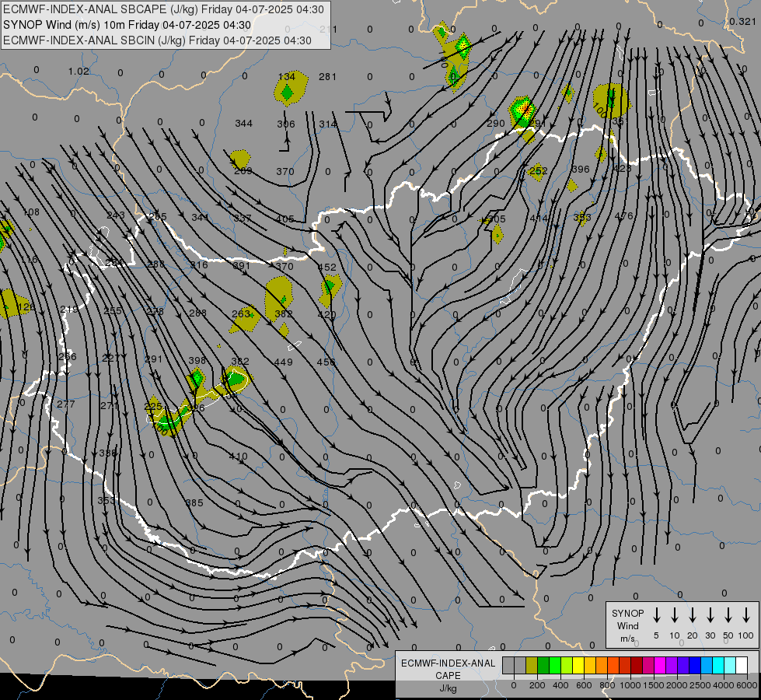Click the map value 396

coord(581,169)
